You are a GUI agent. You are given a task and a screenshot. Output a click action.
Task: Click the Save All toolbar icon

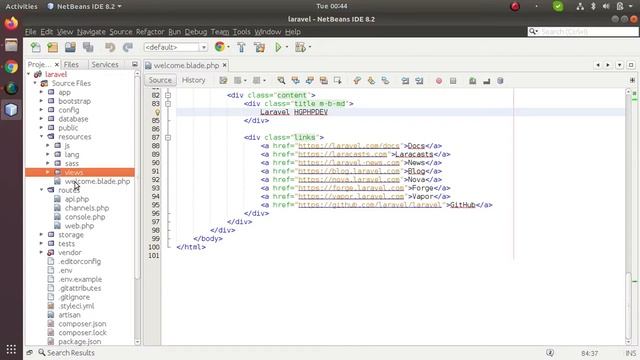88,47
